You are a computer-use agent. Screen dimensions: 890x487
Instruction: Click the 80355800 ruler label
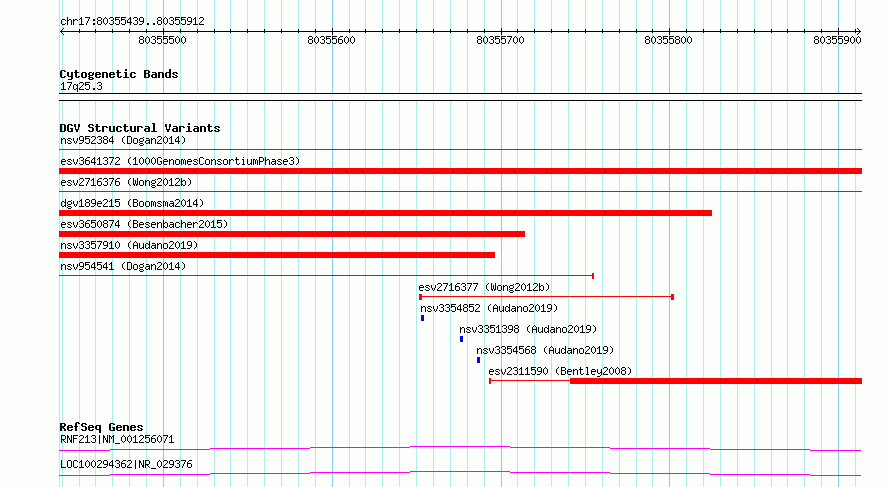coord(669,40)
